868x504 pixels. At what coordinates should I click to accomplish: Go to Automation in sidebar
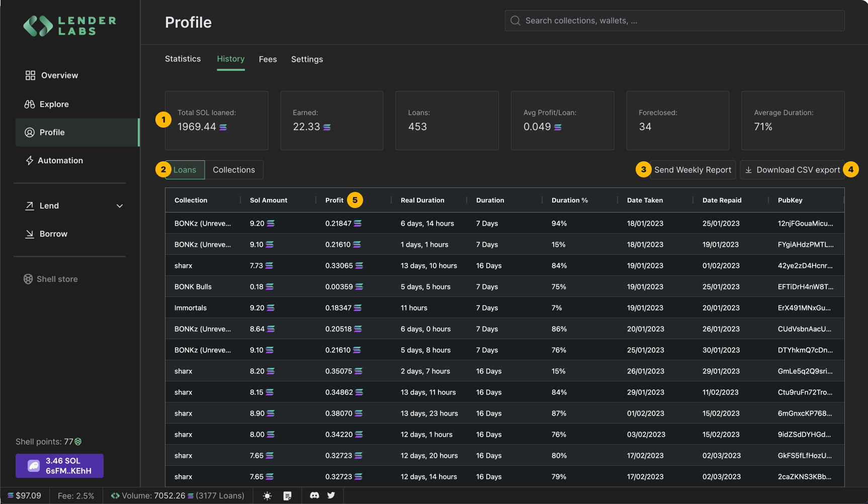(60, 160)
